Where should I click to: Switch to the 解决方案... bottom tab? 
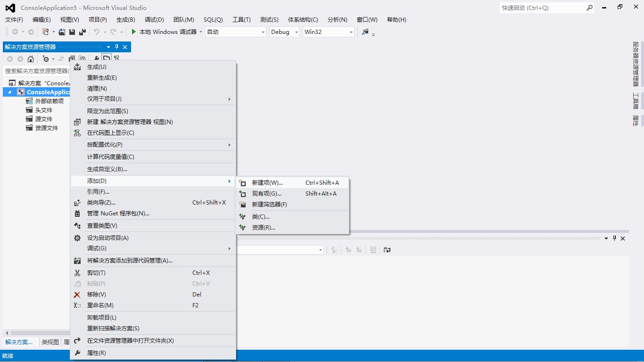[19, 342]
